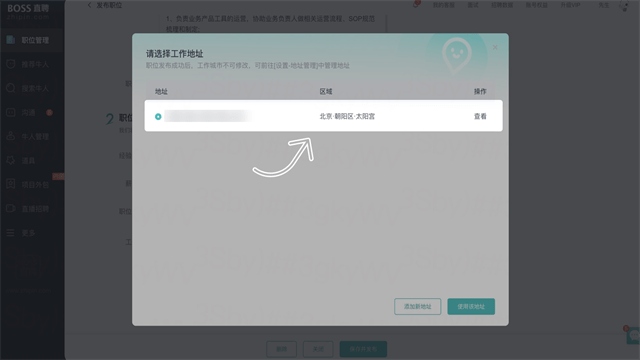Open 账号权益 in the top navigation

537,5
